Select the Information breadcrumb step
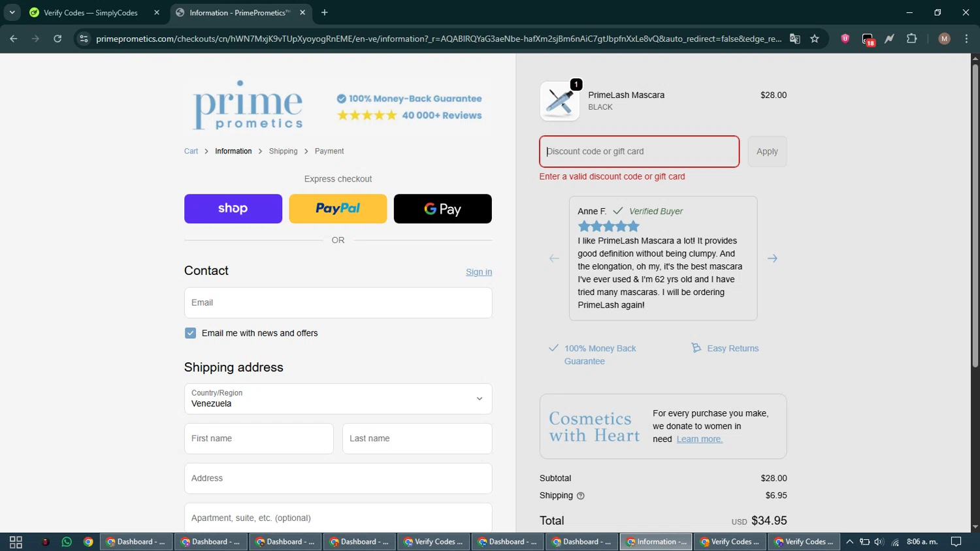 tap(233, 151)
